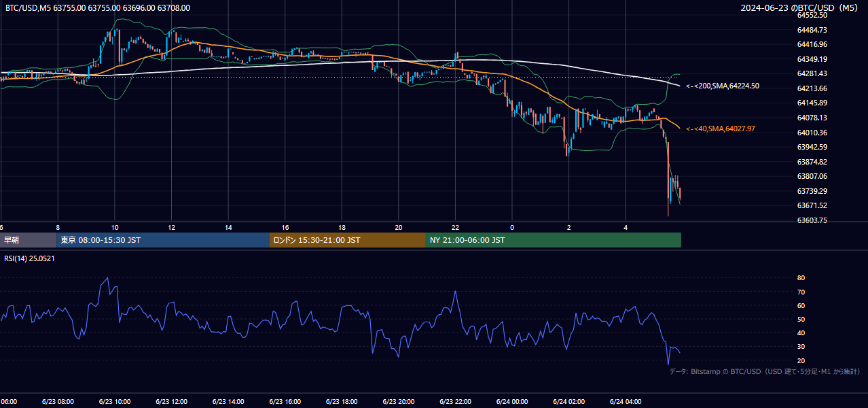Click the 200 SMA 64224.50 annotation
868x408 pixels.
point(723,86)
